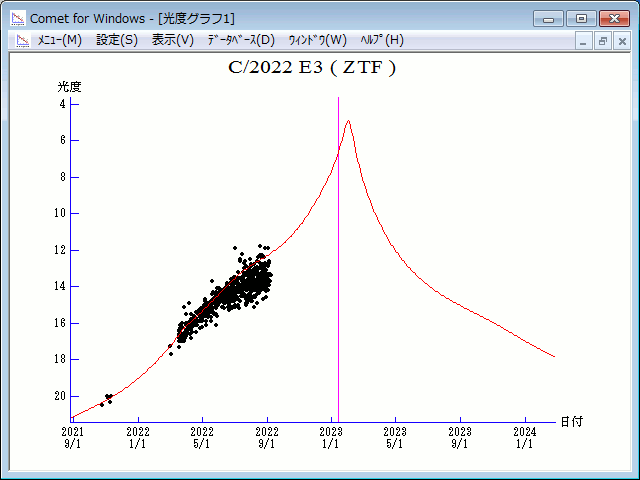640x480 pixels.
Task: Restore the inner 光度グラフ1 child window
Action: point(602,41)
